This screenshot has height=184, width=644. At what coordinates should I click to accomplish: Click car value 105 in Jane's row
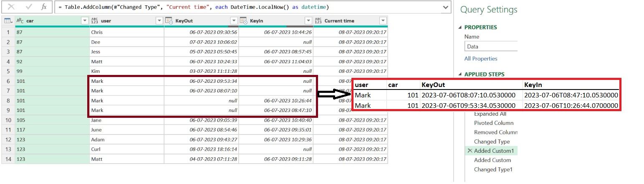[52, 120]
